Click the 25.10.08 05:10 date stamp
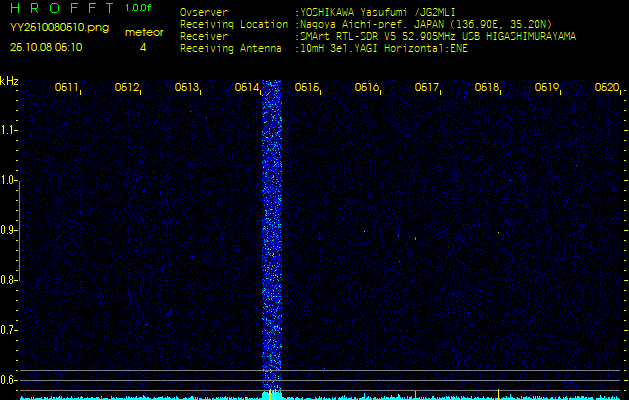629x400 pixels. pyautogui.click(x=47, y=47)
